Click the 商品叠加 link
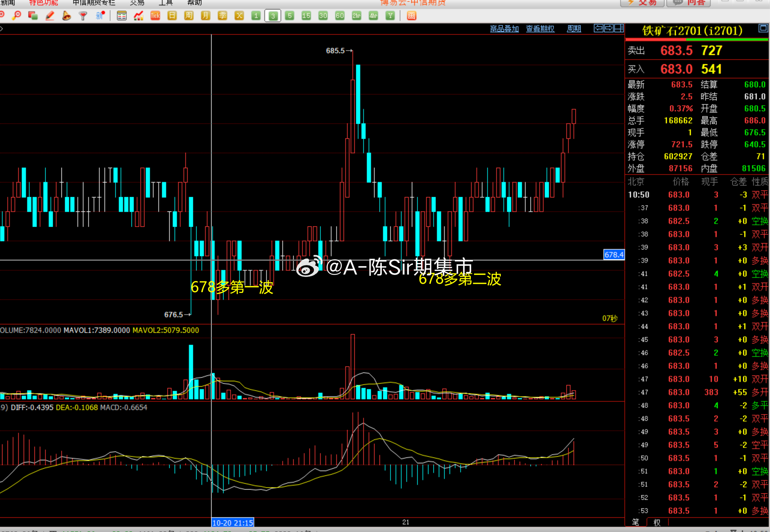This screenshot has width=770, height=532. [x=504, y=28]
